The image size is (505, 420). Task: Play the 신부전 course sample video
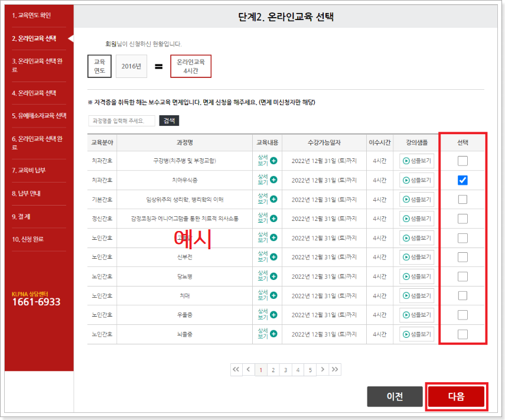click(416, 257)
